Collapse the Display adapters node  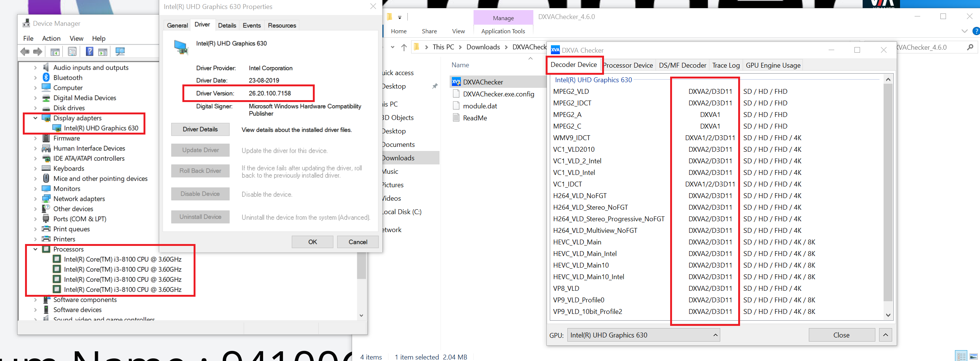(x=36, y=118)
